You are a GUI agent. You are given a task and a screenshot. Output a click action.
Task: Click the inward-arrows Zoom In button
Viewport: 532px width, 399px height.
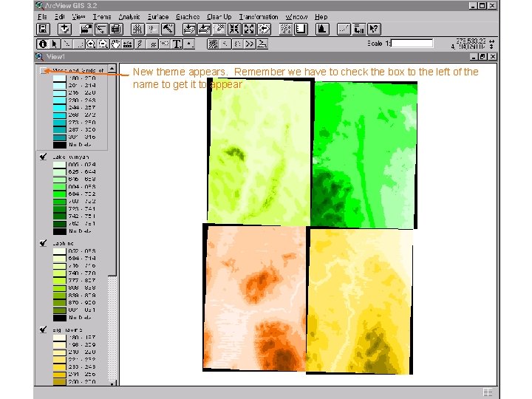234,29
